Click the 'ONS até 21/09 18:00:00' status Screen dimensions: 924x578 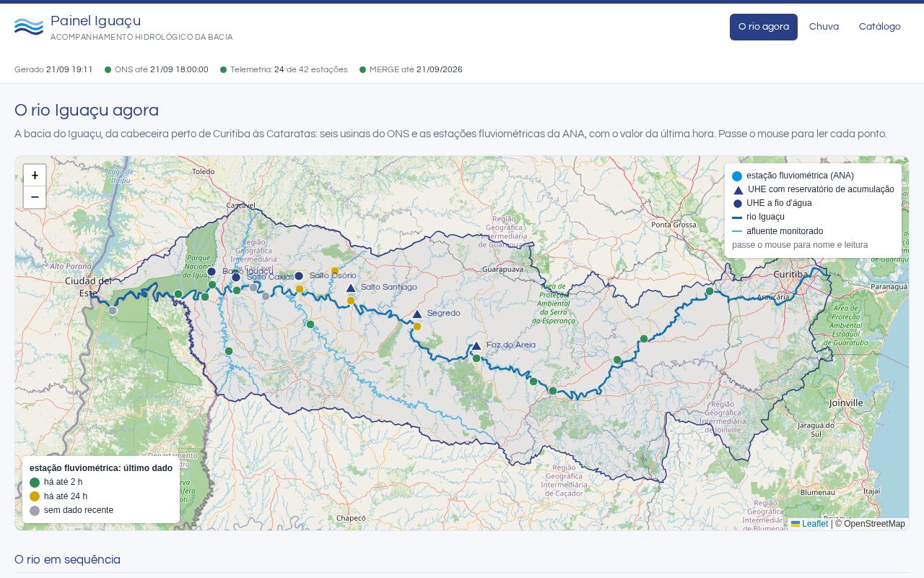click(x=157, y=69)
